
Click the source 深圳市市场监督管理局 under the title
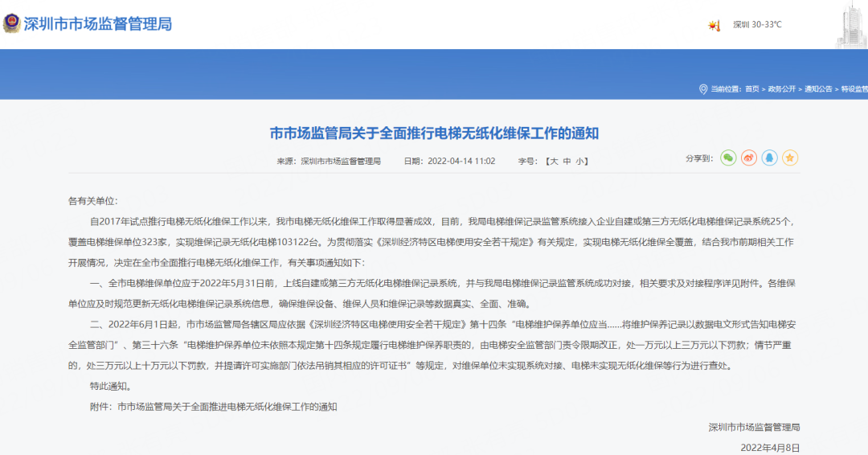pyautogui.click(x=341, y=162)
